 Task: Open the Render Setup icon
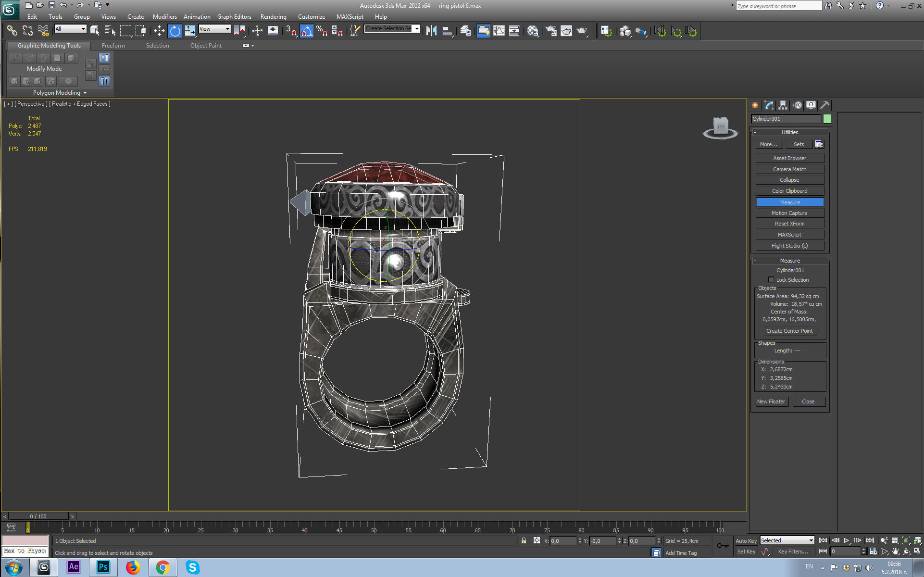550,31
